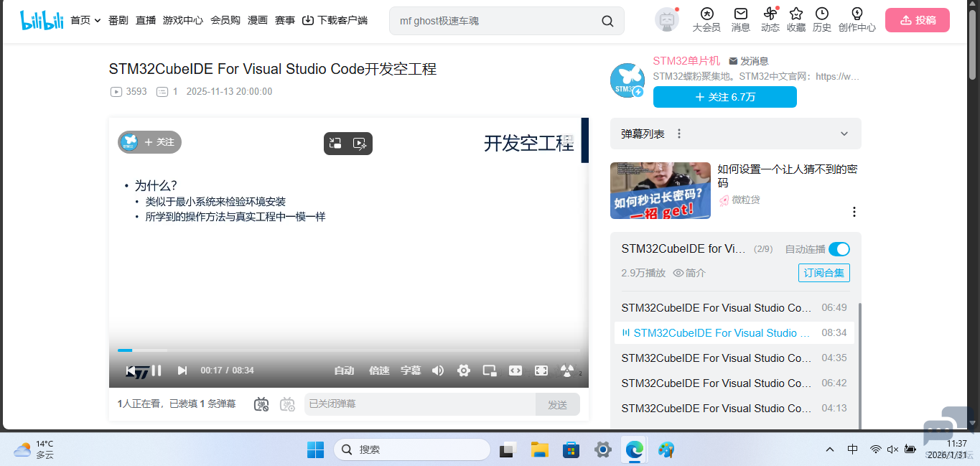The height and width of the screenshot is (466, 980).
Task: Enable 自动连播 autoplay switch
Action: [x=837, y=248]
